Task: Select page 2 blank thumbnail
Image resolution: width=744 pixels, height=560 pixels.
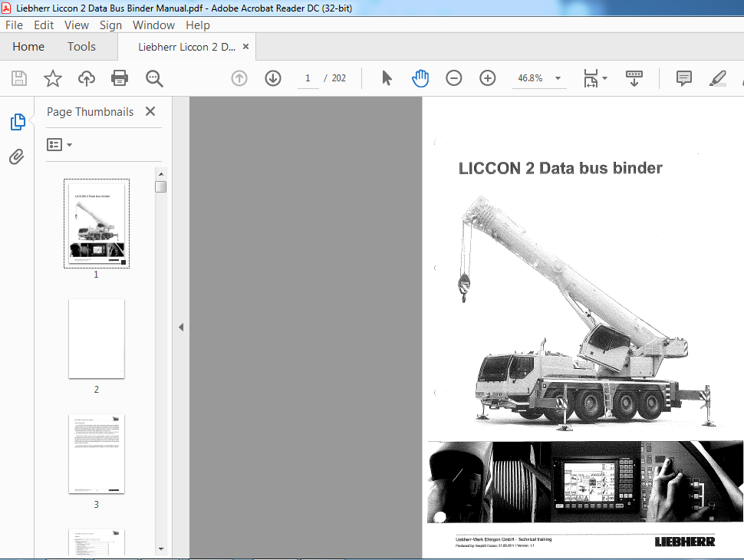Action: point(97,339)
